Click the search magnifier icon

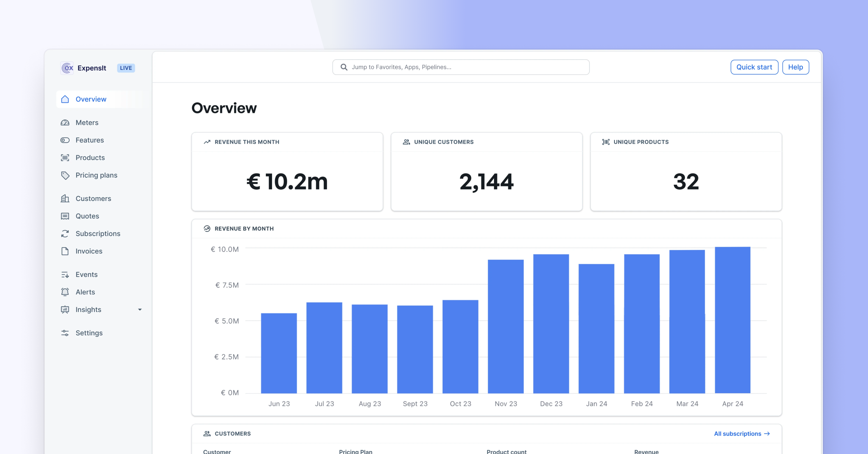344,67
